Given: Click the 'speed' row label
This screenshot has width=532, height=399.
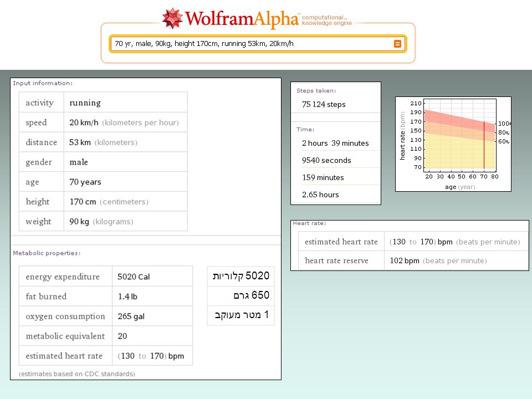Looking at the screenshot, I should [37, 123].
